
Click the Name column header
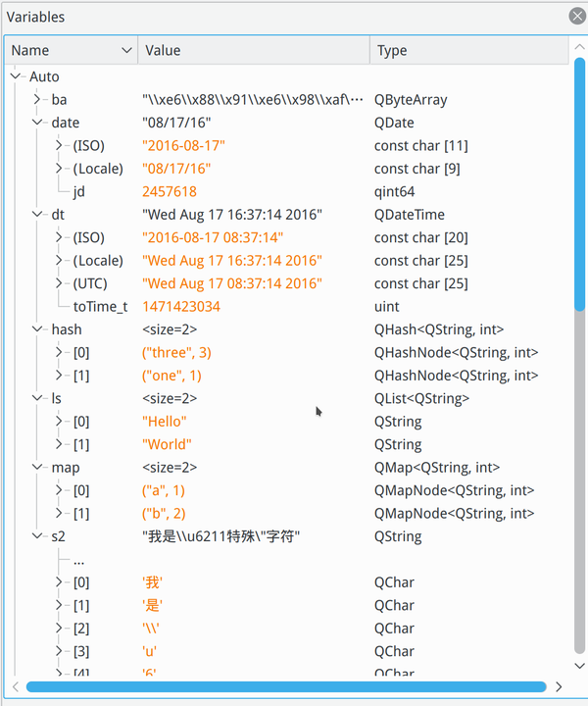tap(59, 51)
